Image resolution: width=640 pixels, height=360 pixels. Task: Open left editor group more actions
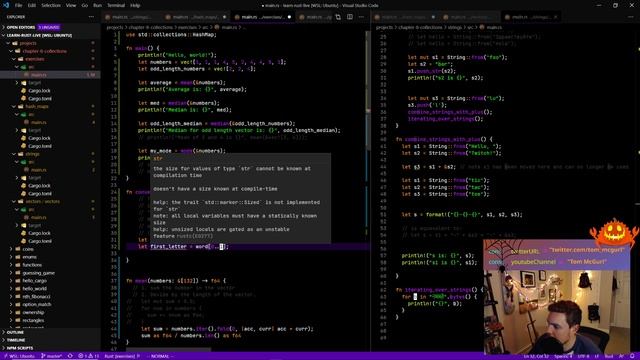(362, 17)
